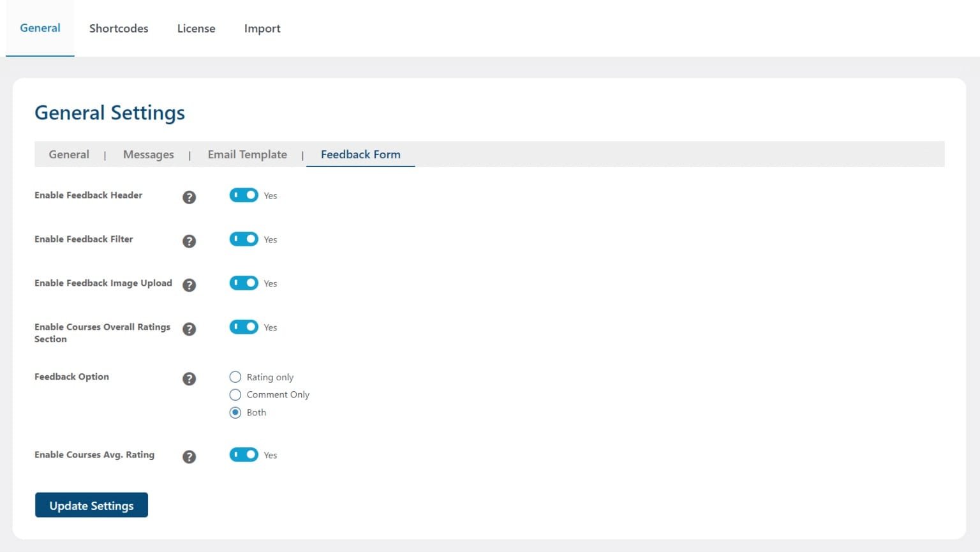Click the General Settings heading
Viewport: 980px width, 552px height.
coord(110,113)
